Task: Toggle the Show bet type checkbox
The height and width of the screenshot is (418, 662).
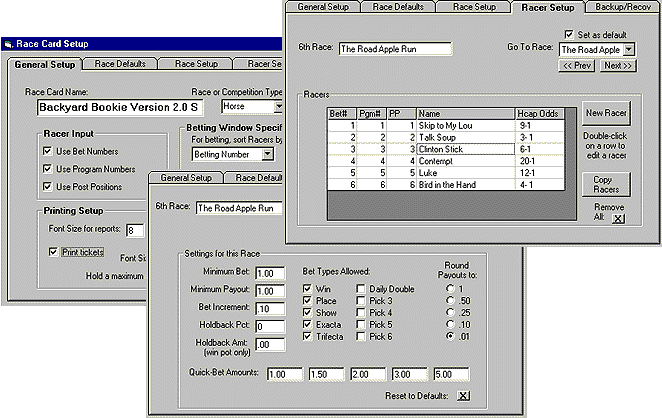Action: coord(307,312)
